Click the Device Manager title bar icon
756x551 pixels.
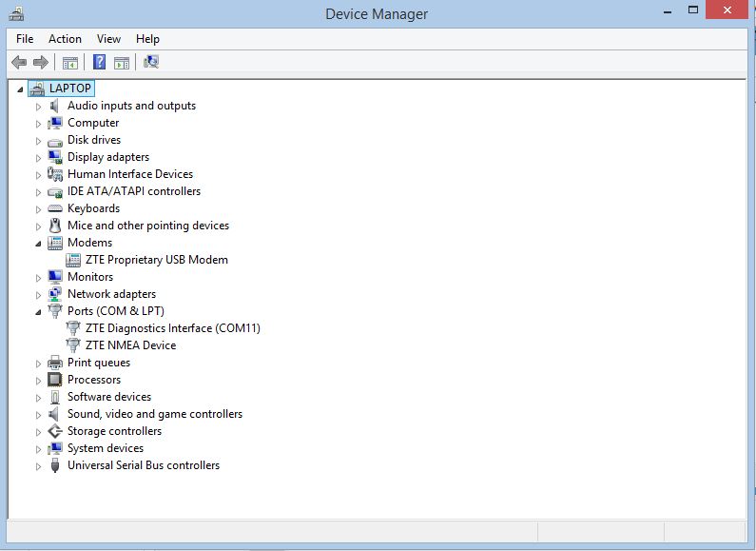point(15,13)
